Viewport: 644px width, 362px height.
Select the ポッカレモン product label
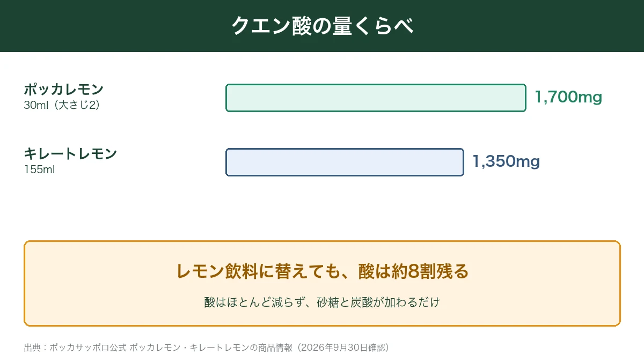(x=64, y=90)
